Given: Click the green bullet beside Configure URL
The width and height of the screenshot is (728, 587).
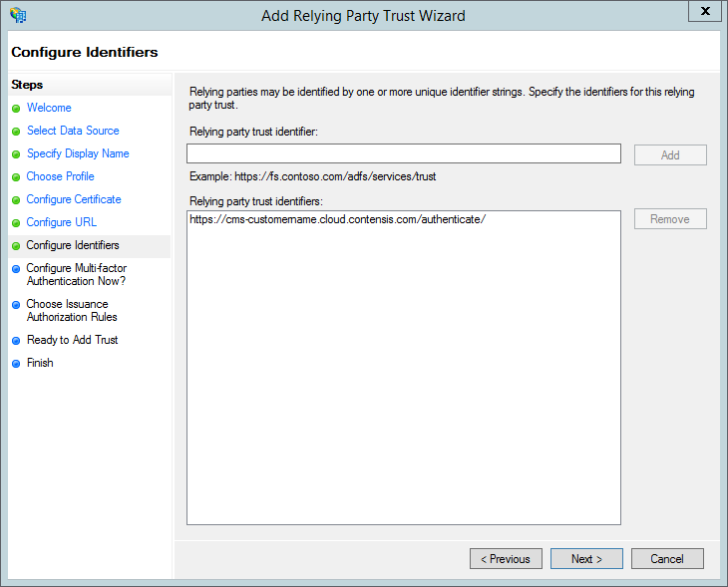Looking at the screenshot, I should click(16, 223).
